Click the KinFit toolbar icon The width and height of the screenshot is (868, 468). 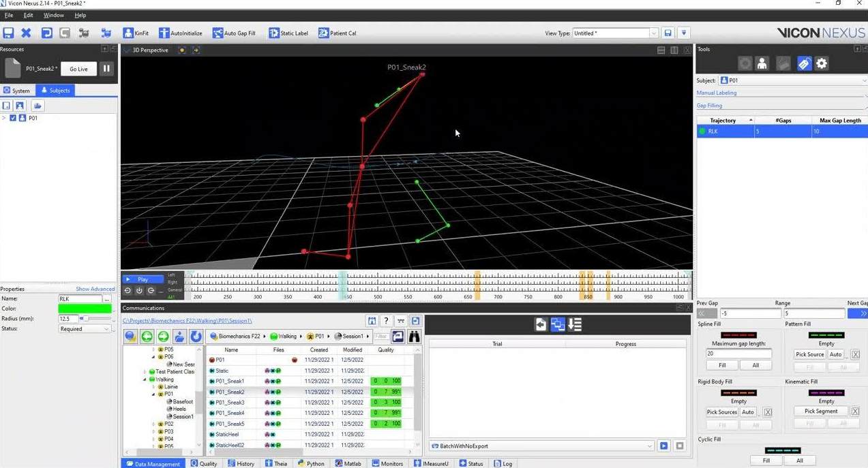pyautogui.click(x=128, y=33)
